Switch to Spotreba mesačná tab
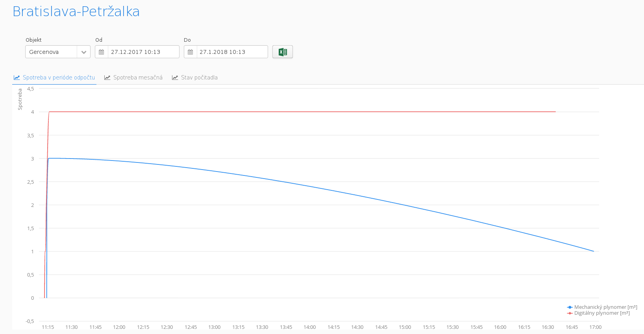Screen dimensions: 644x334 tap(138, 78)
